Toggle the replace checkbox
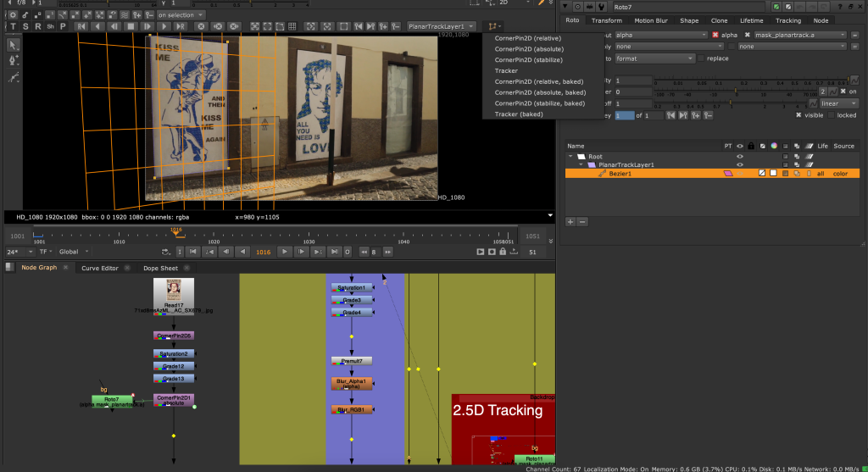Image resolution: width=868 pixels, height=472 pixels. click(x=701, y=58)
